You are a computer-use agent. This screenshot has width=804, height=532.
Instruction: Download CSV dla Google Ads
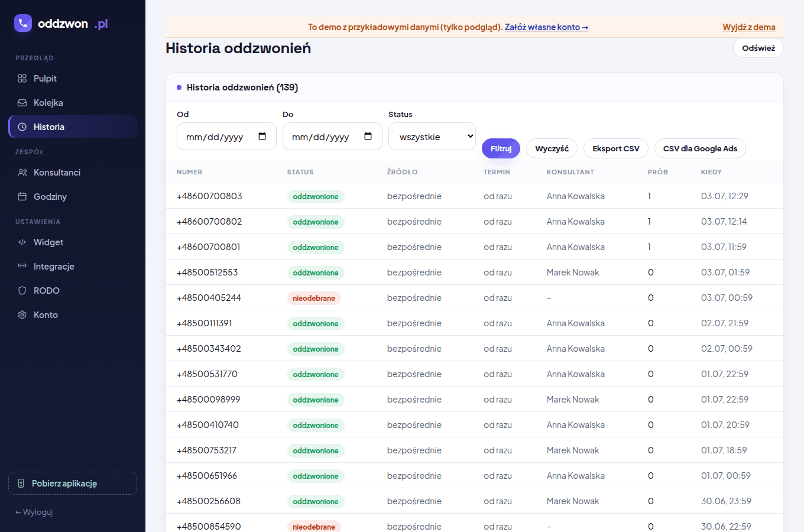(700, 148)
